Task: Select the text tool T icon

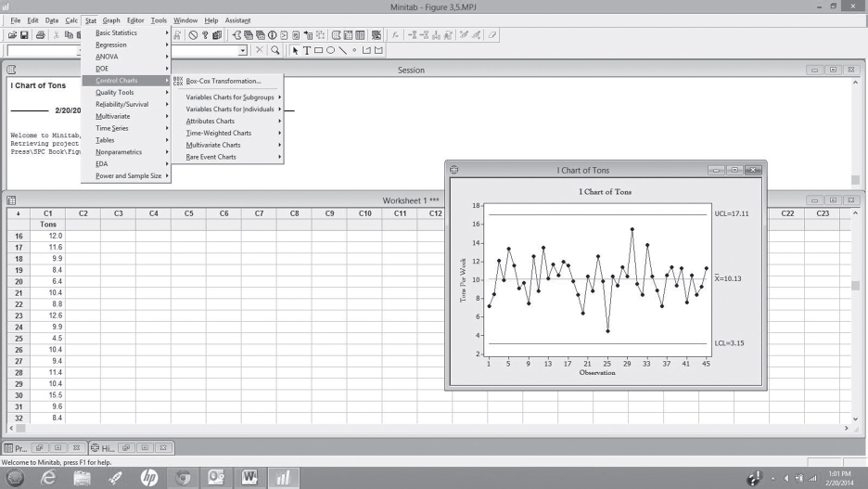Action: [x=307, y=50]
